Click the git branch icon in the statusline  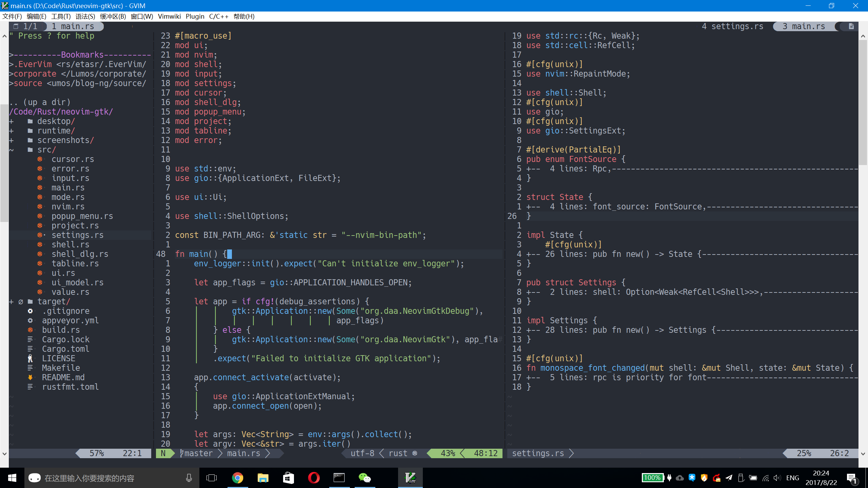tap(182, 453)
